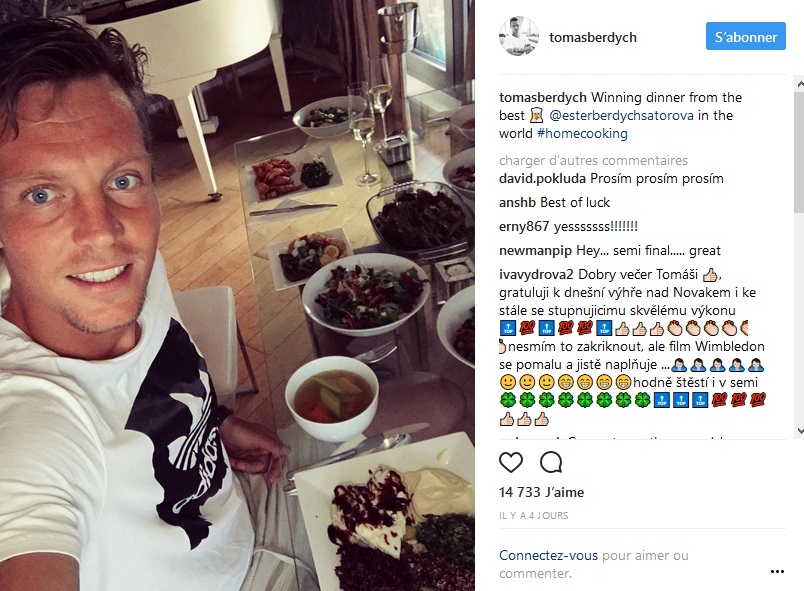Open anshb's profile from comment
The height and width of the screenshot is (591, 804).
pos(517,202)
